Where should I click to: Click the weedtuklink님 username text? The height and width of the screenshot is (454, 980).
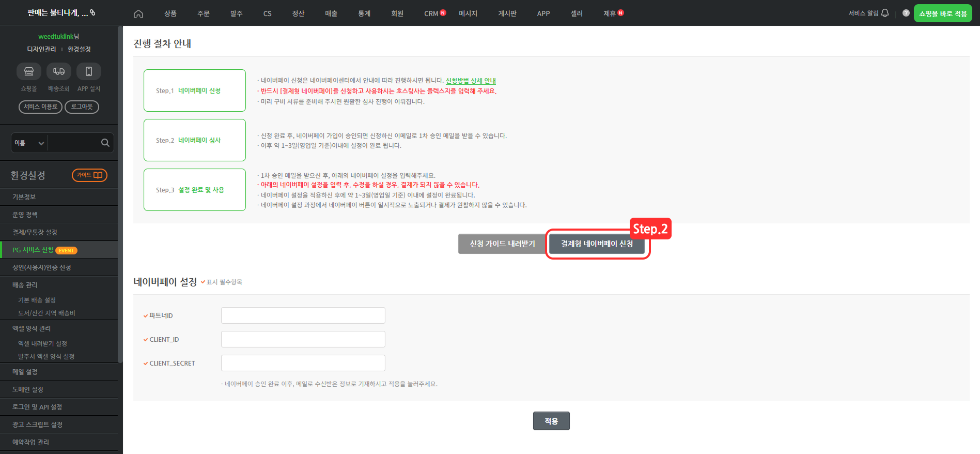tap(59, 36)
